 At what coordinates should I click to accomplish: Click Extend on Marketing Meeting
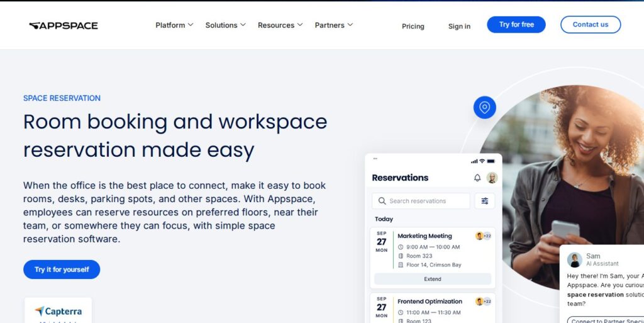tap(433, 279)
